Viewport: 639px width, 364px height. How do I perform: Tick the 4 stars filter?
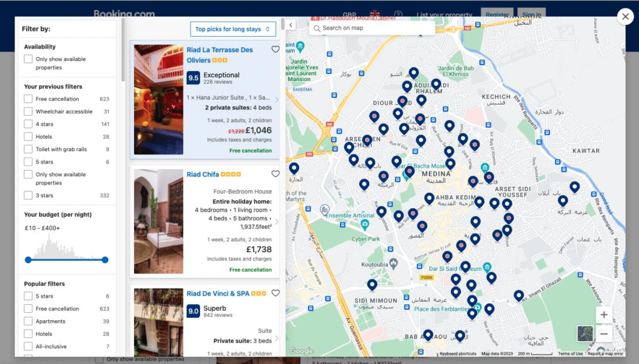[x=28, y=124]
